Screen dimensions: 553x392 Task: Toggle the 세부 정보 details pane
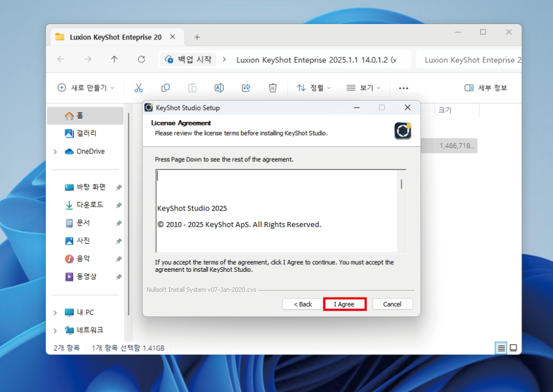pos(485,88)
